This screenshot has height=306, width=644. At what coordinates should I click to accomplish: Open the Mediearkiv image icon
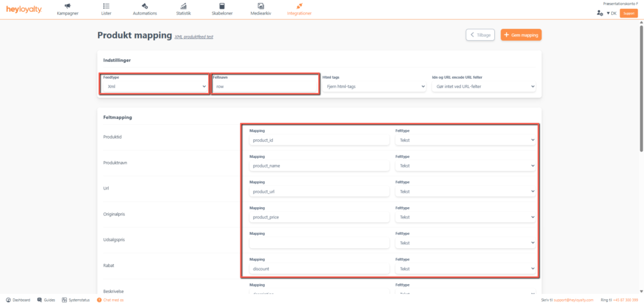260,6
